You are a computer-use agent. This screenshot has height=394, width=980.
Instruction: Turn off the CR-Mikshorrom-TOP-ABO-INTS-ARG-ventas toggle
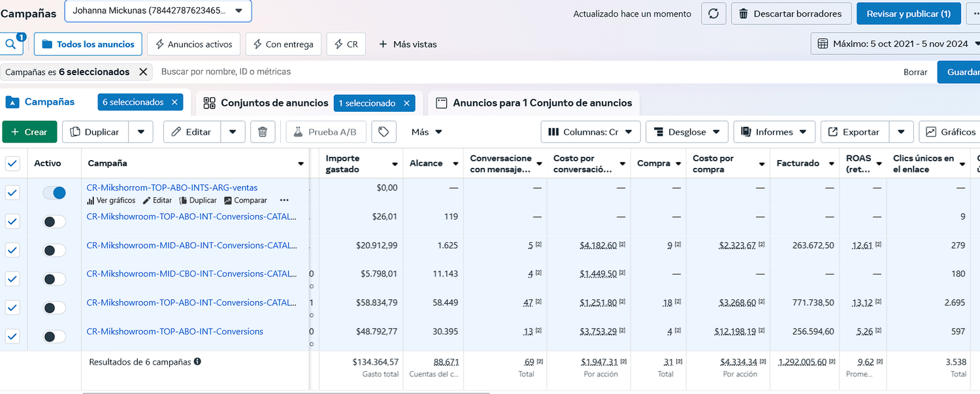tap(54, 193)
